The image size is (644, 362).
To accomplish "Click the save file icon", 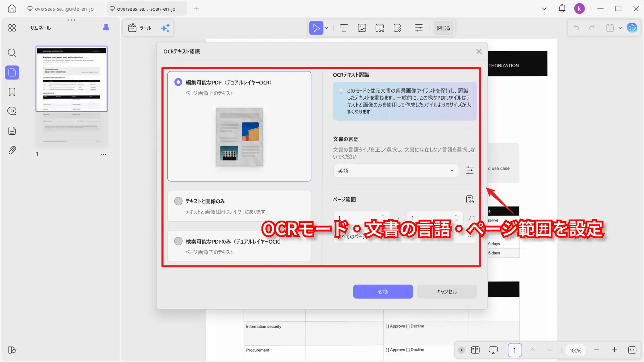I will [610, 28].
